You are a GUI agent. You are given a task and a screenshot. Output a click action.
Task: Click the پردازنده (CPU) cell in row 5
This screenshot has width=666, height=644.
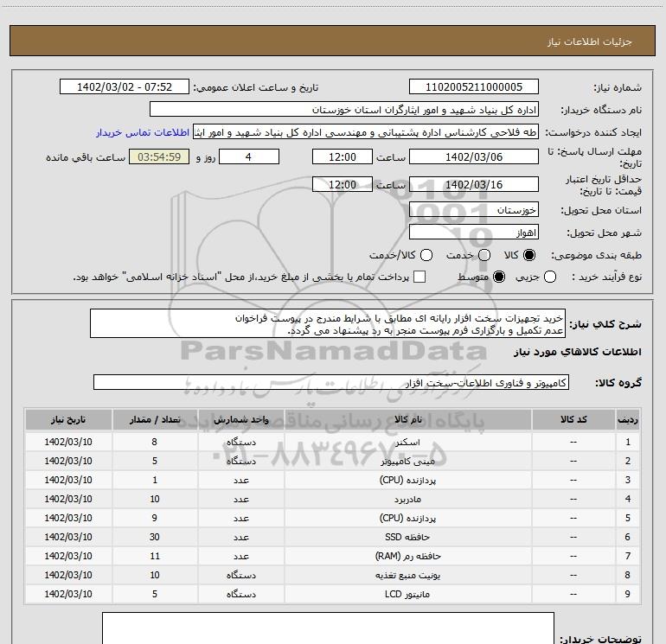click(407, 518)
